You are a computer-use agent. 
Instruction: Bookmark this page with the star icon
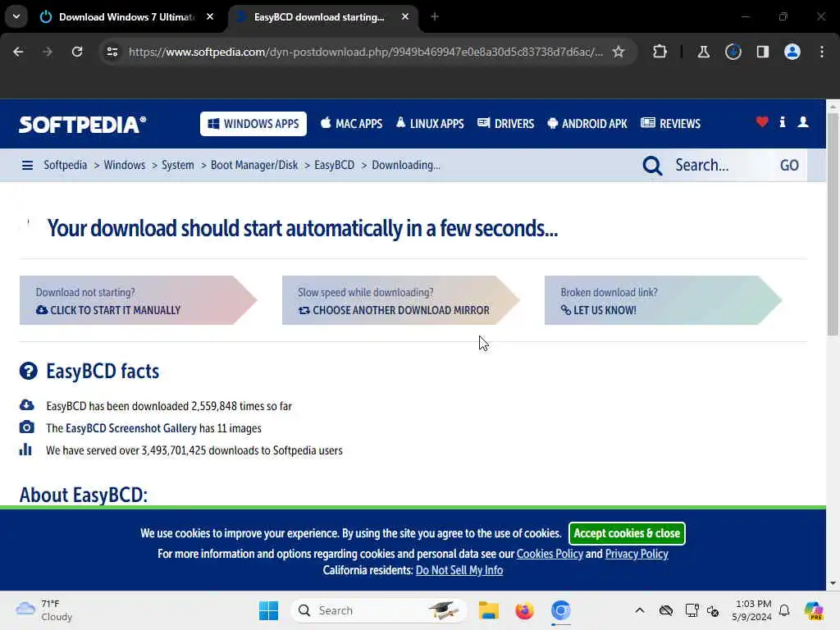point(619,52)
